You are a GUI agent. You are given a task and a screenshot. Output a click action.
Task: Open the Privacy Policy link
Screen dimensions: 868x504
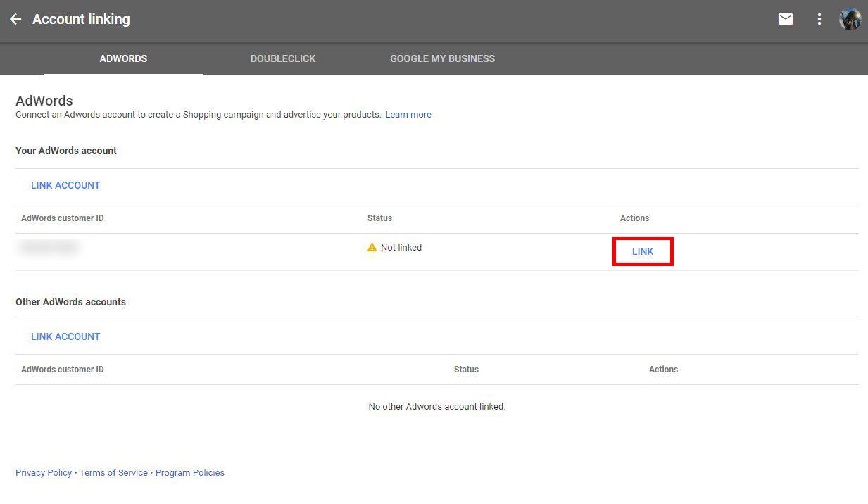(x=44, y=473)
